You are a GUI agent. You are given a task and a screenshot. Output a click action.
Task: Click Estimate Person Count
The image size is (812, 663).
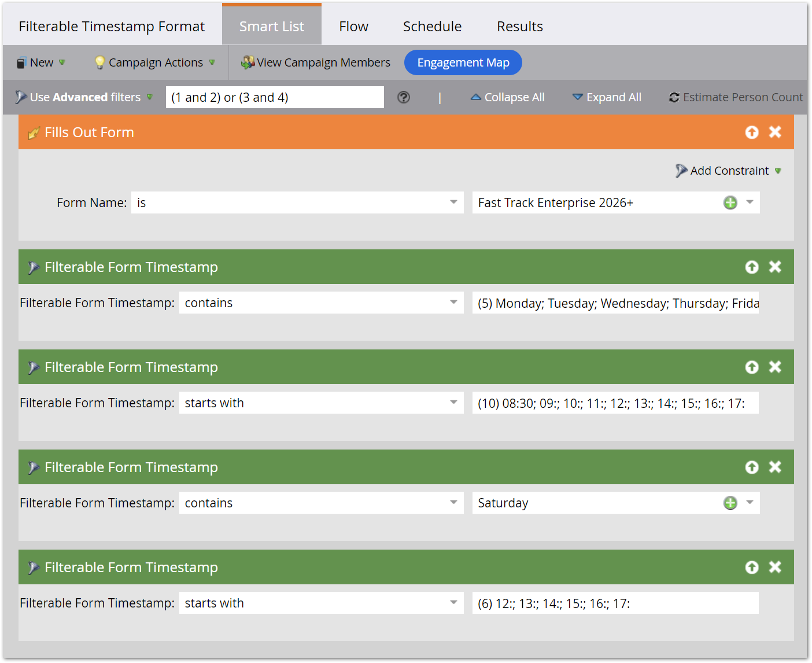point(736,97)
